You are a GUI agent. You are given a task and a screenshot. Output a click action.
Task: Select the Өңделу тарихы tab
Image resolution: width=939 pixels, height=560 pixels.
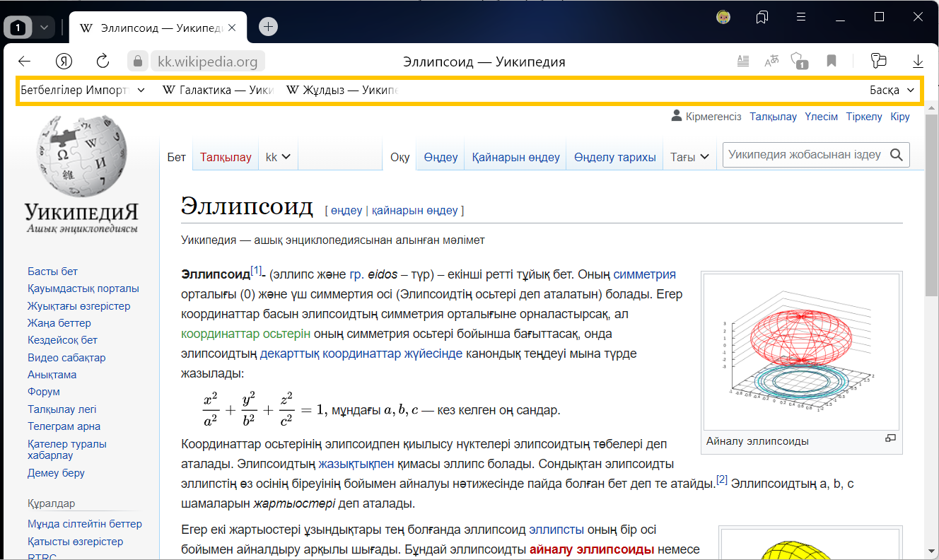coord(614,157)
